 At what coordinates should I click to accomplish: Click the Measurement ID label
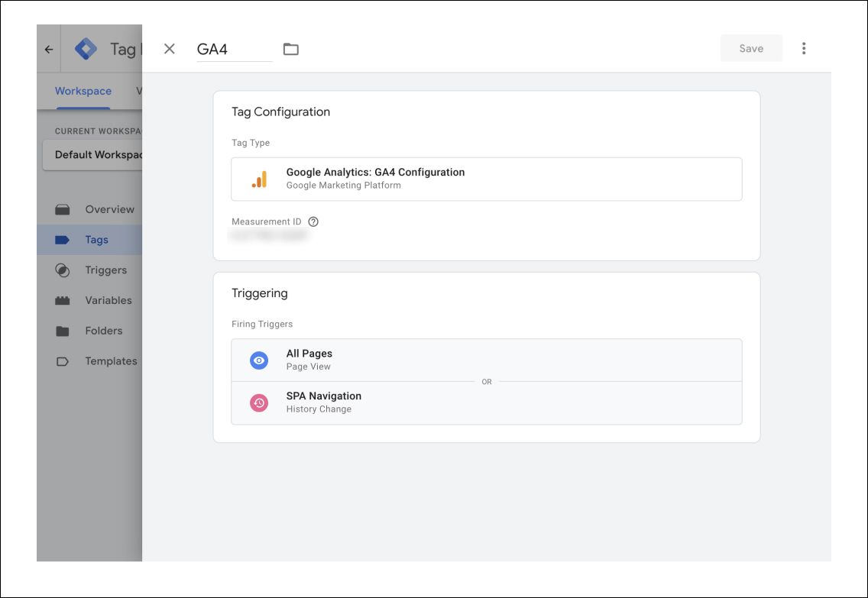tap(266, 221)
